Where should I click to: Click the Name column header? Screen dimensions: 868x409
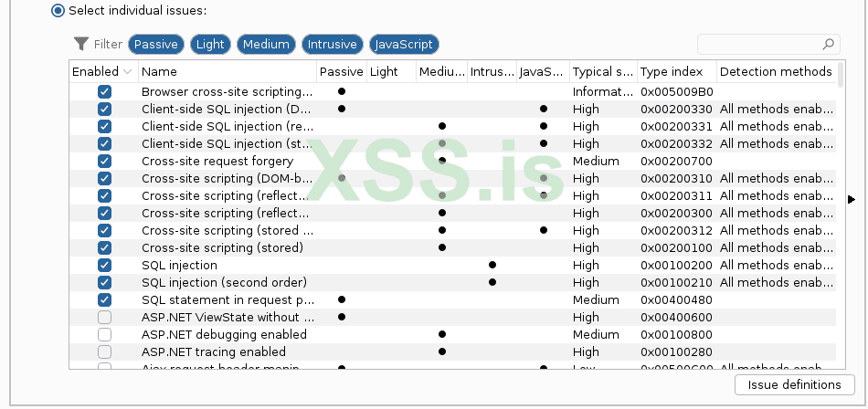227,71
